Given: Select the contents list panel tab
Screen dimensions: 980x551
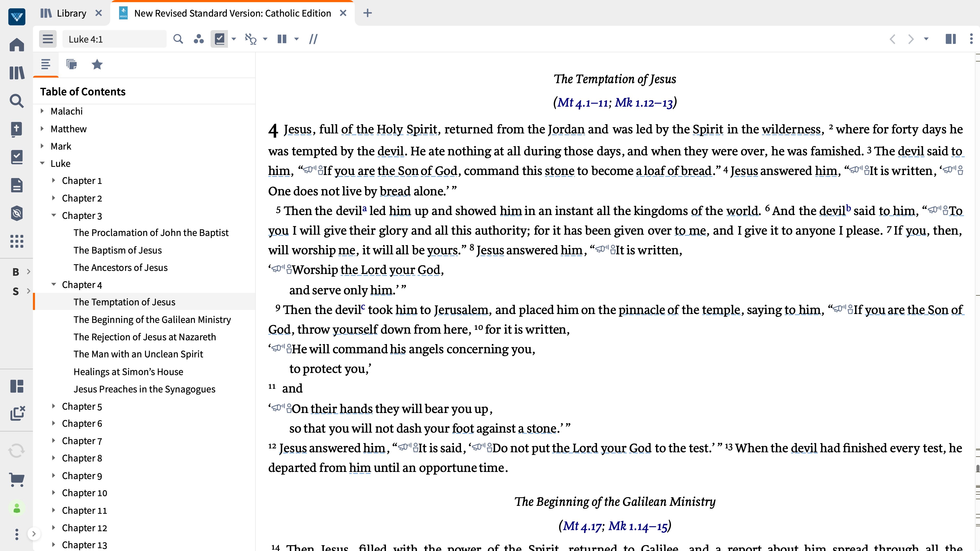Looking at the screenshot, I should point(46,64).
